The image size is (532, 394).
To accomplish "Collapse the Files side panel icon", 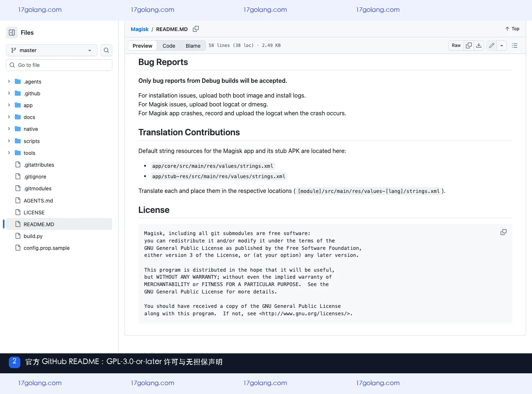I will (x=12, y=33).
